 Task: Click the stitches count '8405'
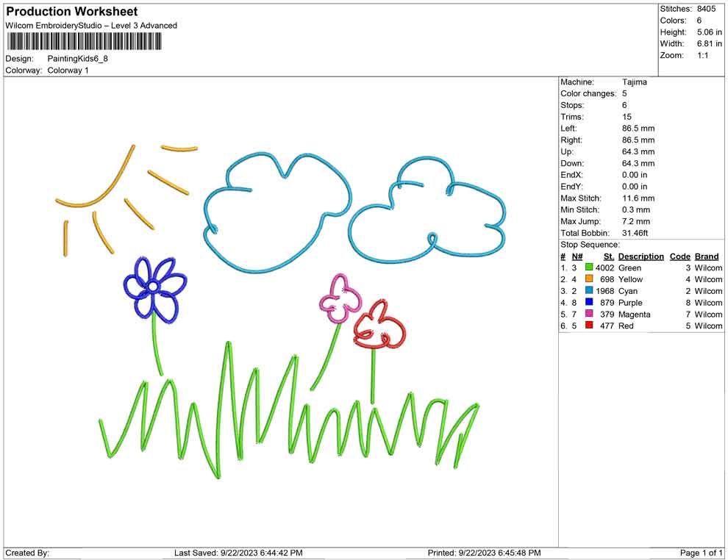[706, 9]
